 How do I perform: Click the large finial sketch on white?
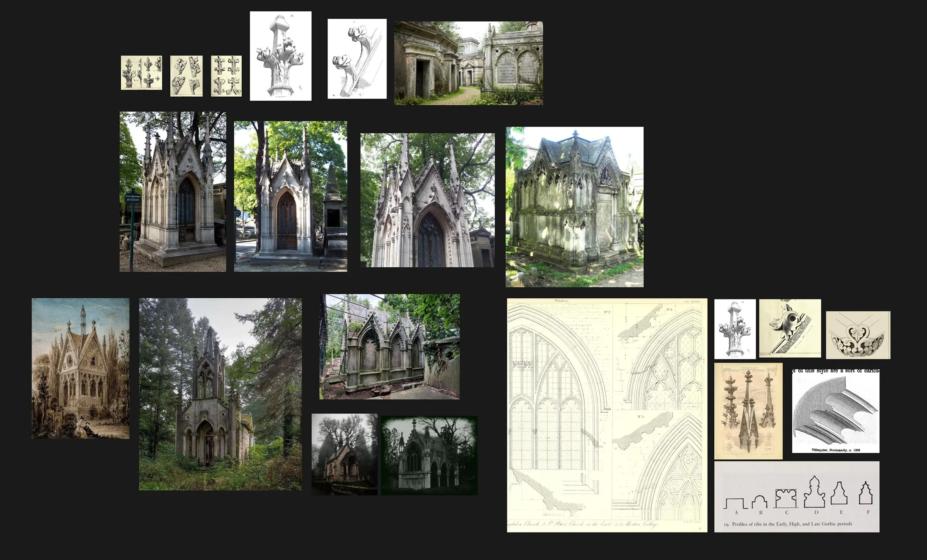[x=281, y=56]
